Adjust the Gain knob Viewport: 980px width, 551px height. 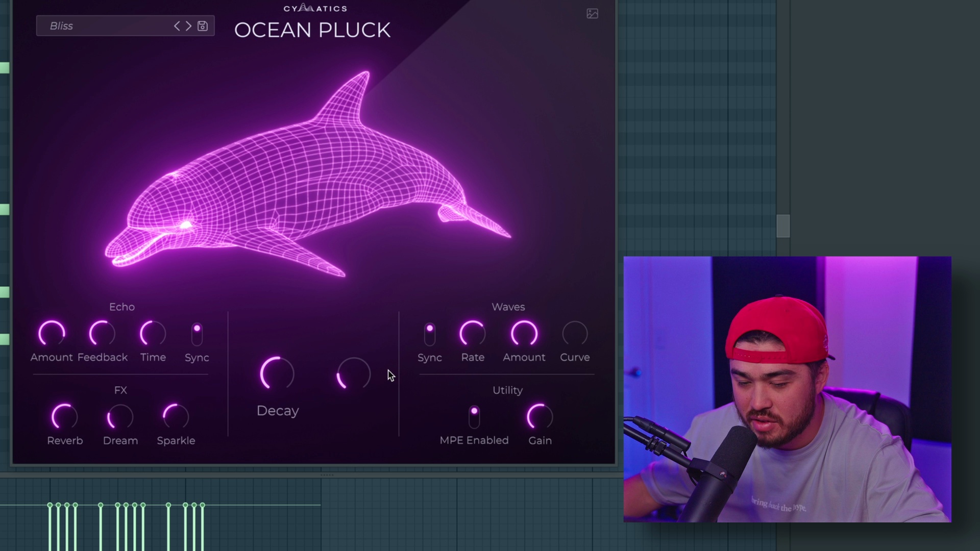pos(540,417)
